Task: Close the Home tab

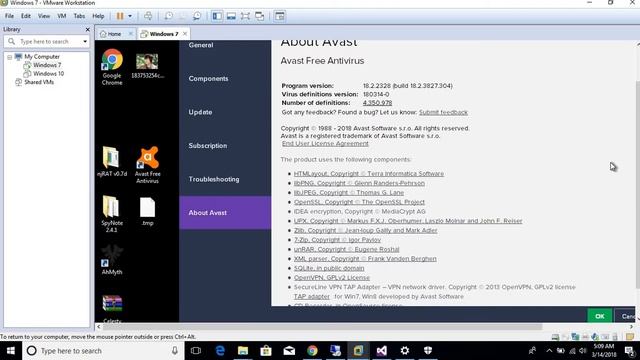Action: [131, 34]
